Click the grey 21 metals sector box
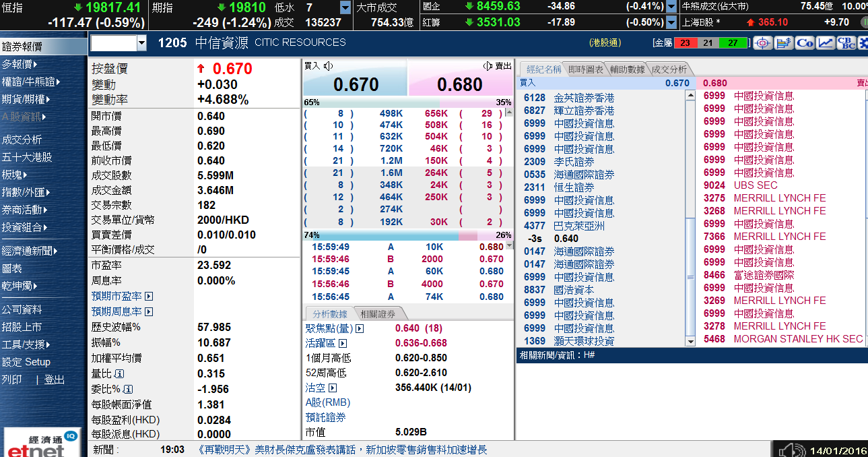Viewport: 868px width, 457px height. 708,43
